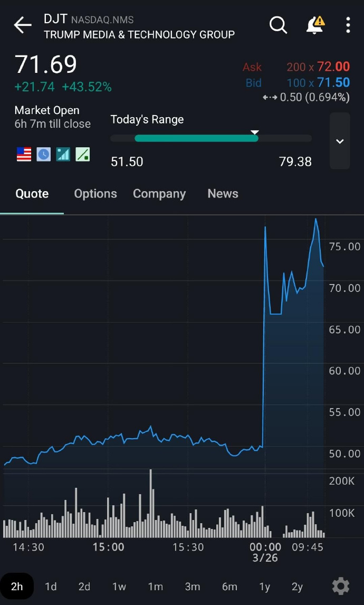364x605 pixels.
Task: Tap the change +21.74
Action: point(34,87)
